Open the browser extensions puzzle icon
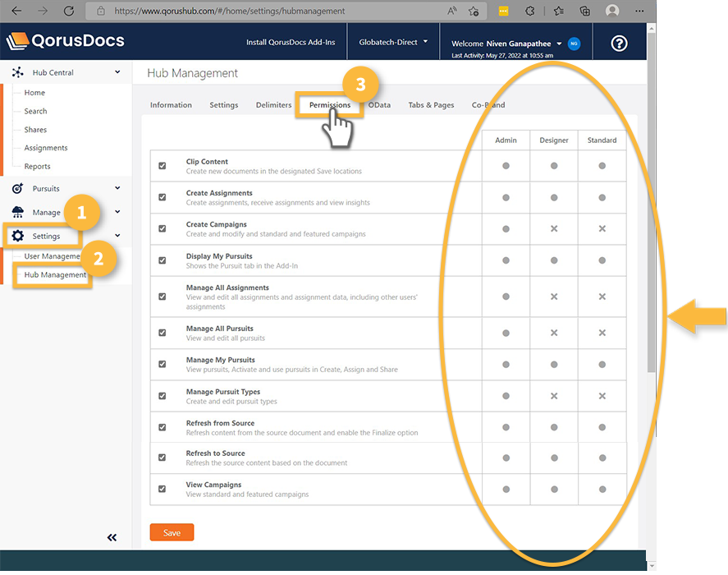This screenshot has width=728, height=575. tap(529, 11)
